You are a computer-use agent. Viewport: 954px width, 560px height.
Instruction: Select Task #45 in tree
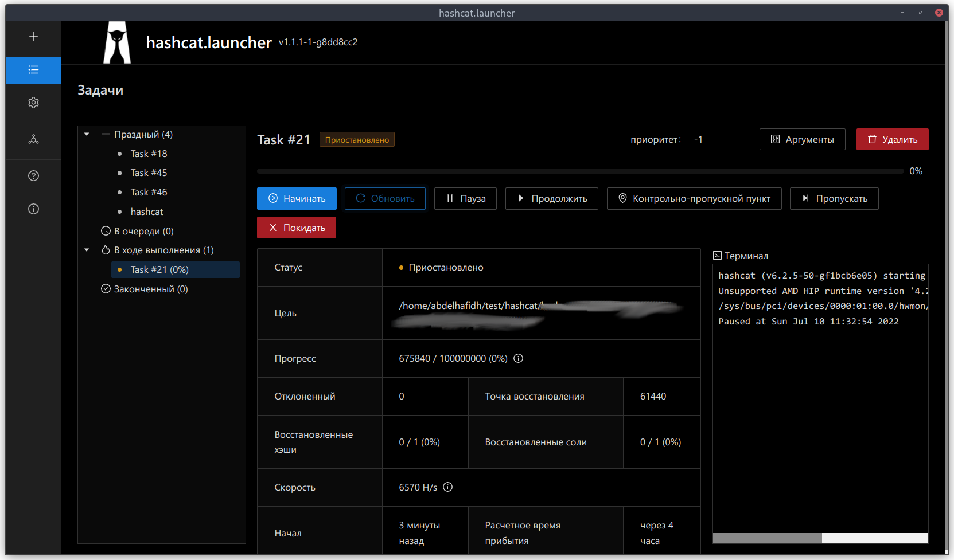point(149,173)
